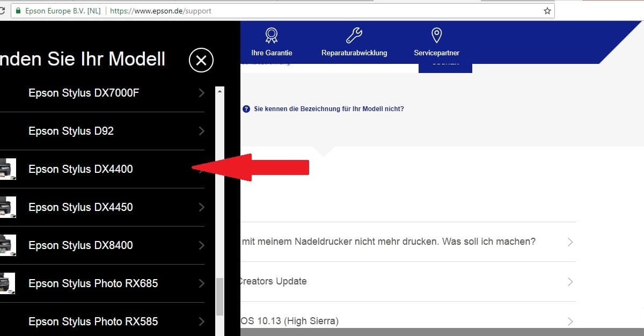
Task: Open Epson Stylus DX8400 printer thumbnail
Action: coord(8,245)
